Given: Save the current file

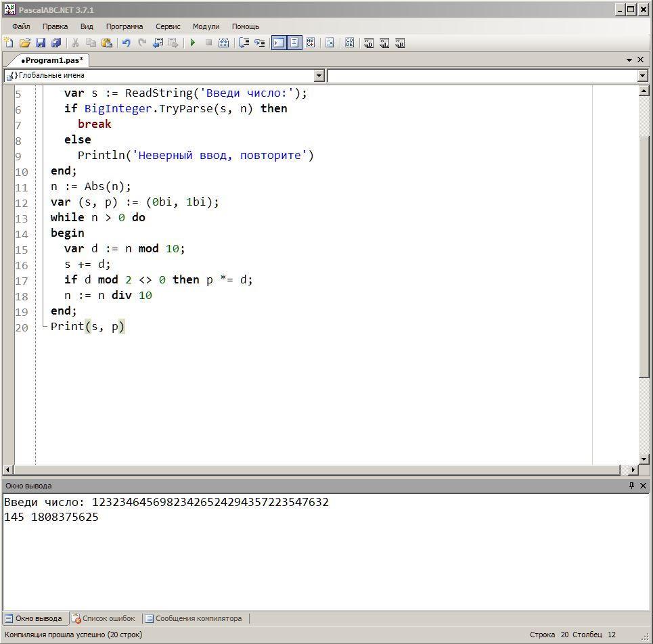Looking at the screenshot, I should pos(41,43).
